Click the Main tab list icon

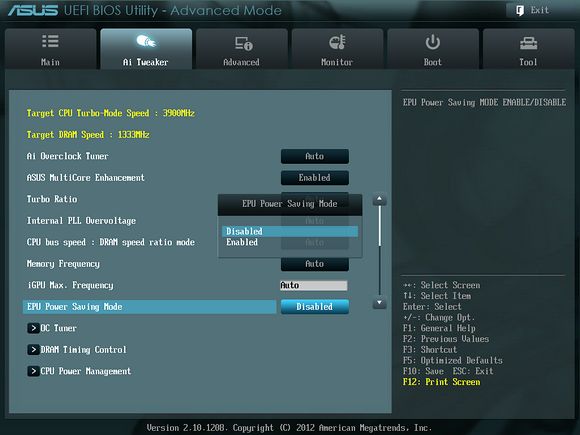(x=50, y=41)
